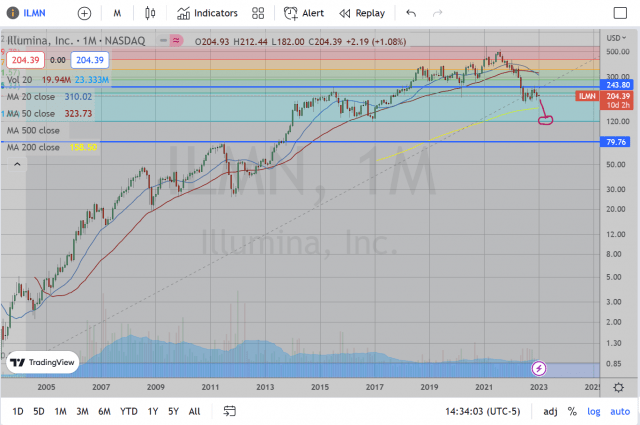
Task: Toggle percent scale mode
Action: 572,411
